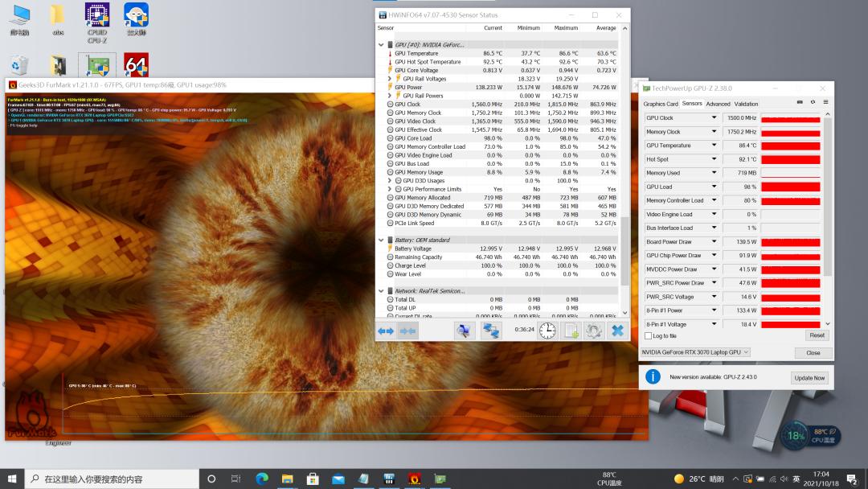This screenshot has width=868, height=489.
Task: Click the Windows taskbar search box
Action: click(113, 479)
